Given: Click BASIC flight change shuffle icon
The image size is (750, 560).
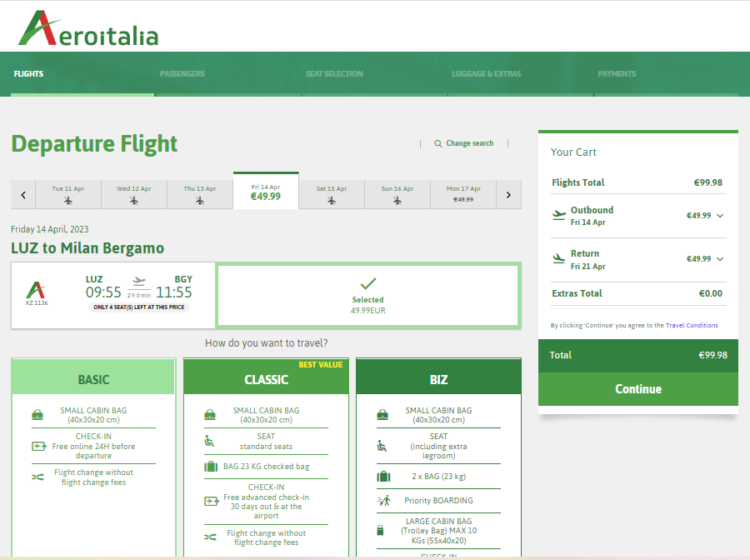Looking at the screenshot, I should [37, 477].
